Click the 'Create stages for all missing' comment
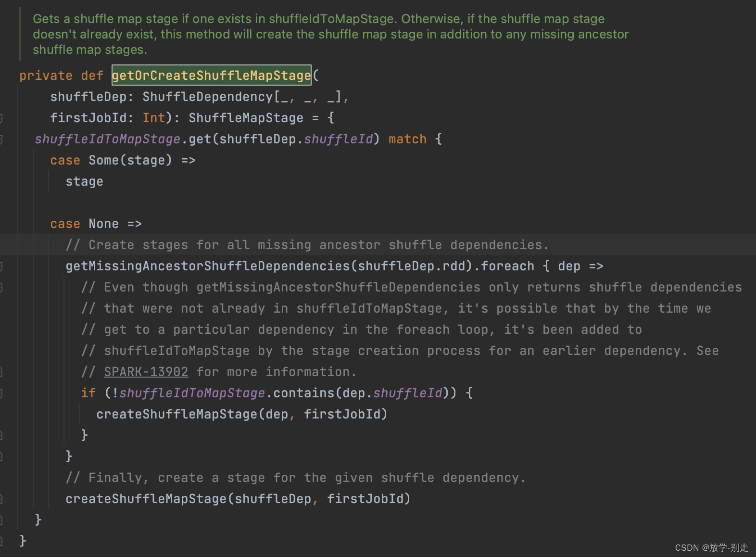 point(307,245)
